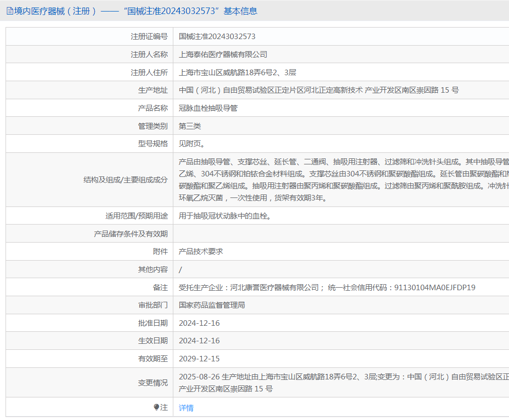Click the product name 冠脉血栓抽吸导管
The width and height of the screenshot is (509, 420).
click(208, 108)
